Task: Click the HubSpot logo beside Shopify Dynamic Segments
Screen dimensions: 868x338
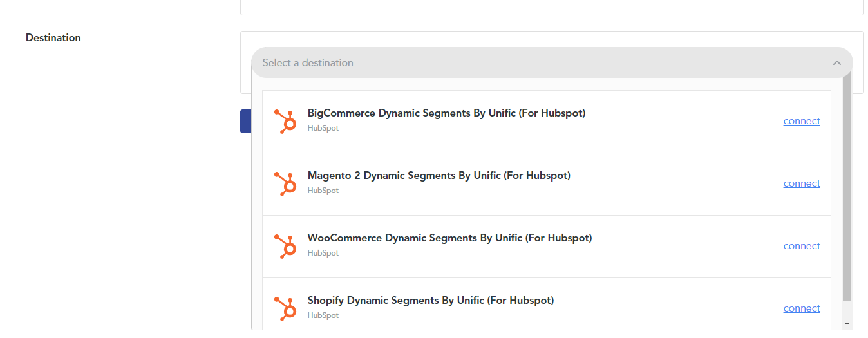Action: pyautogui.click(x=285, y=309)
